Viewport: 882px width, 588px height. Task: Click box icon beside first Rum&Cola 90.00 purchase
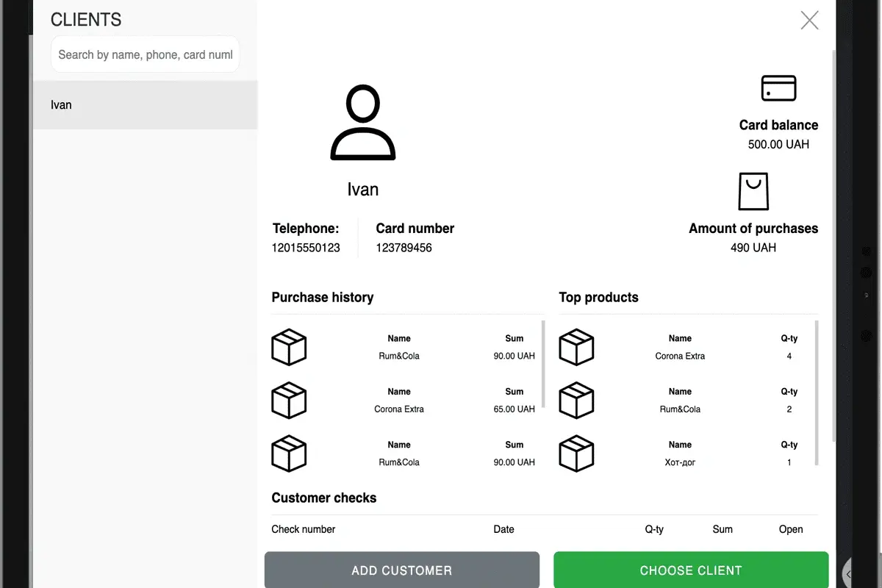point(289,347)
